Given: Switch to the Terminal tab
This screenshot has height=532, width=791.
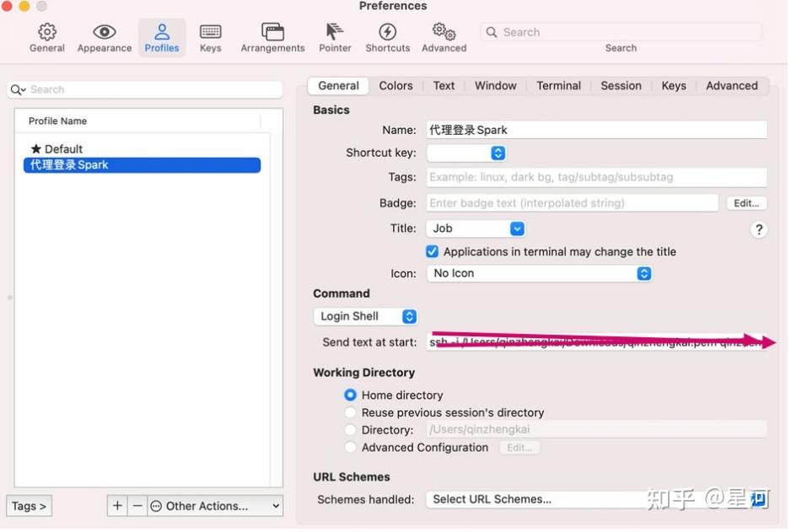Looking at the screenshot, I should click(x=558, y=85).
